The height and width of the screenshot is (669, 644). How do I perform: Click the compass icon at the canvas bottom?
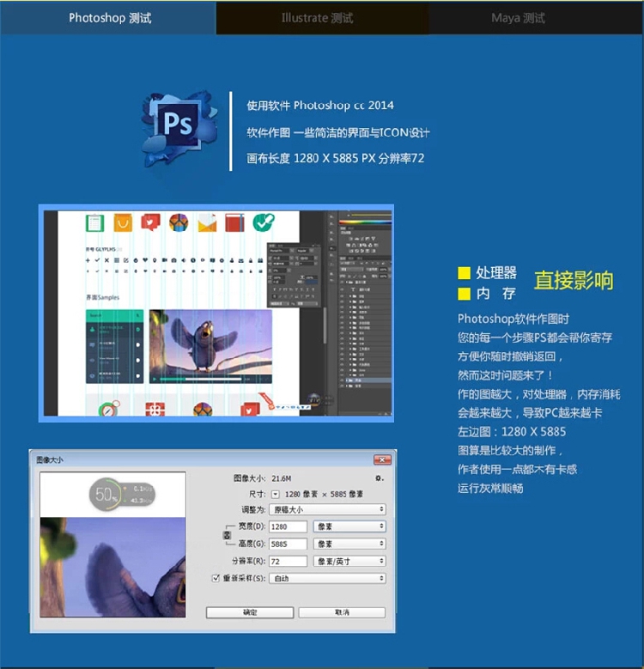click(x=109, y=408)
